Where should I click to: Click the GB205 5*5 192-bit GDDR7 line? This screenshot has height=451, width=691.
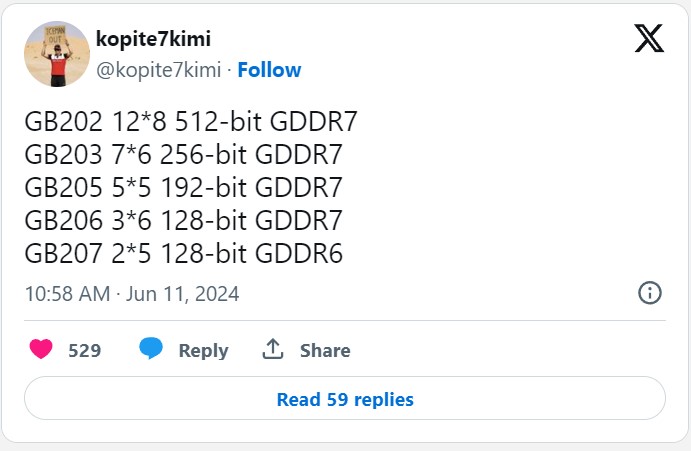183,188
